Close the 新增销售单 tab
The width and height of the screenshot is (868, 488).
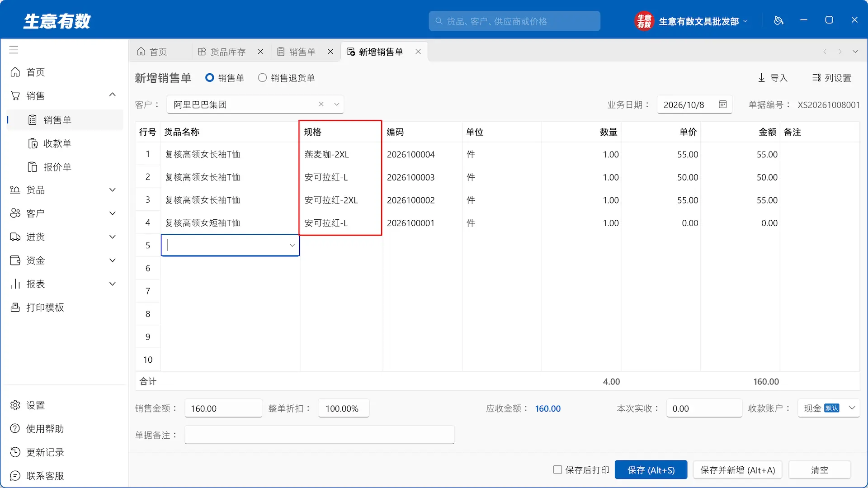(418, 52)
